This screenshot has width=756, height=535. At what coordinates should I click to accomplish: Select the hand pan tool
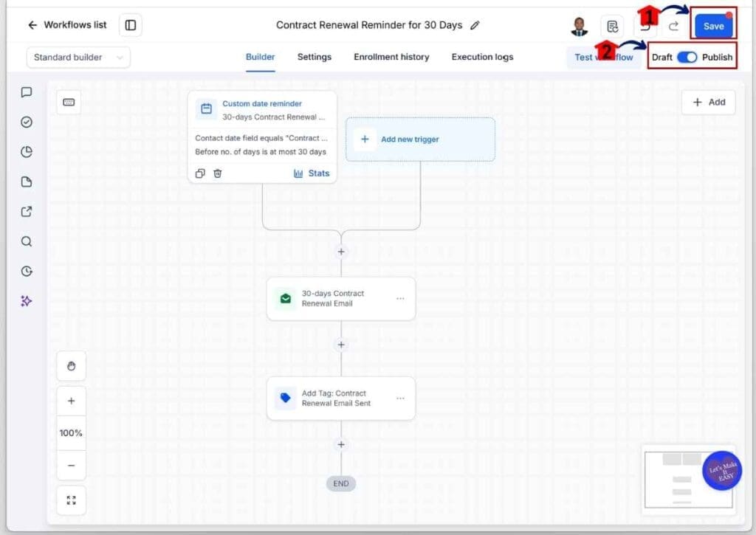coord(72,366)
